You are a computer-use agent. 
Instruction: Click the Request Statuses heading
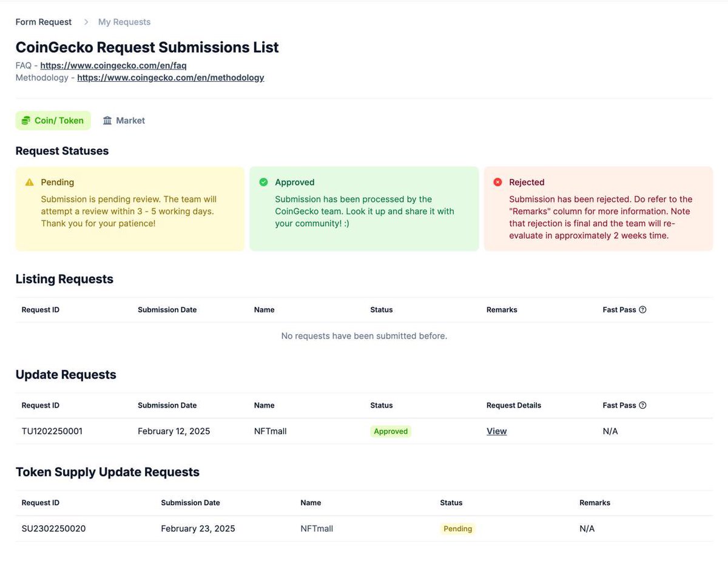(x=62, y=150)
